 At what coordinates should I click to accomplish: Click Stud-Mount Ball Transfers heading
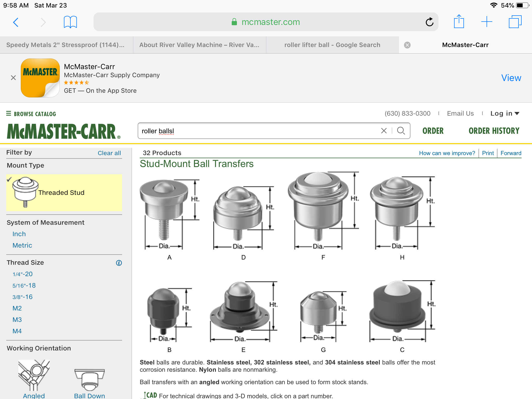(x=197, y=164)
